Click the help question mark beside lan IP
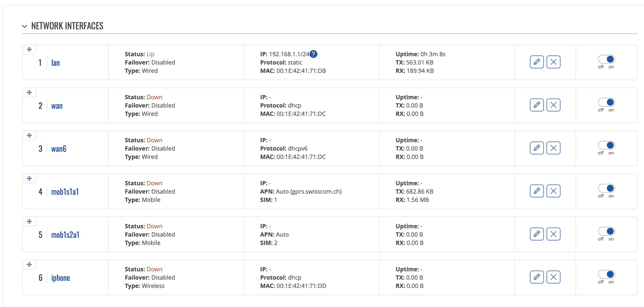This screenshot has width=644, height=307. [x=313, y=54]
